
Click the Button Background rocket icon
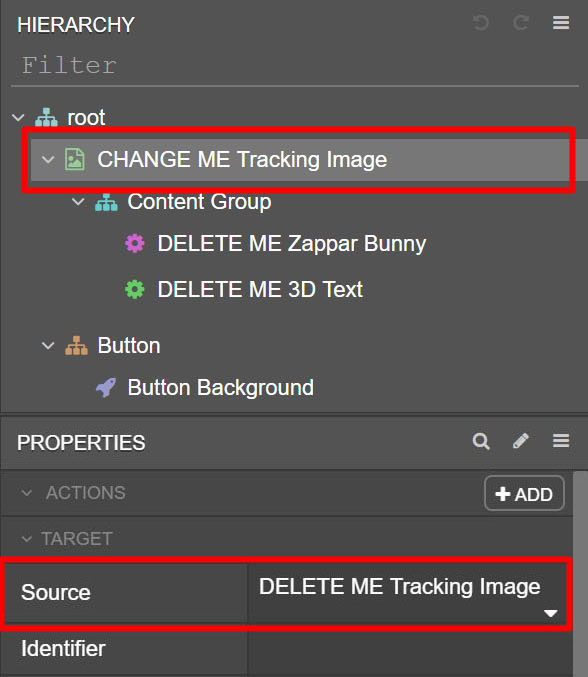point(106,387)
